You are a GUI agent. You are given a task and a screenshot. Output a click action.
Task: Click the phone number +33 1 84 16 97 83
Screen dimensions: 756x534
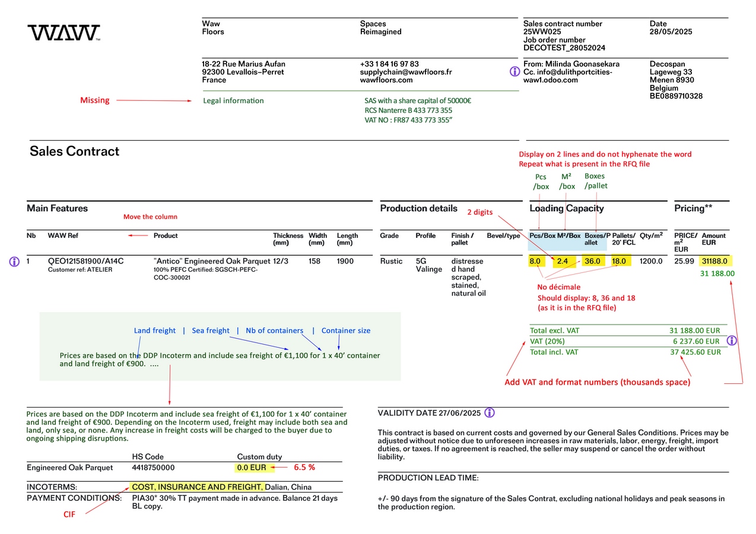[389, 63]
